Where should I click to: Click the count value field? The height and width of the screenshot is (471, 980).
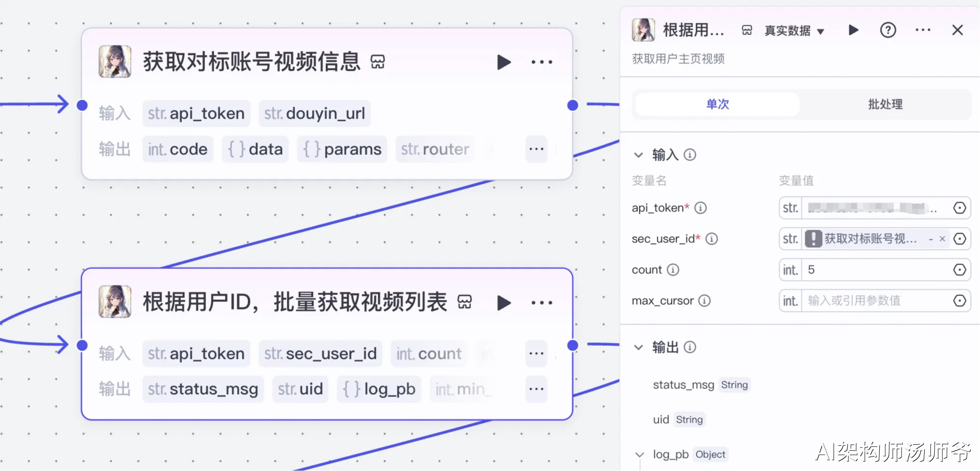click(x=875, y=270)
